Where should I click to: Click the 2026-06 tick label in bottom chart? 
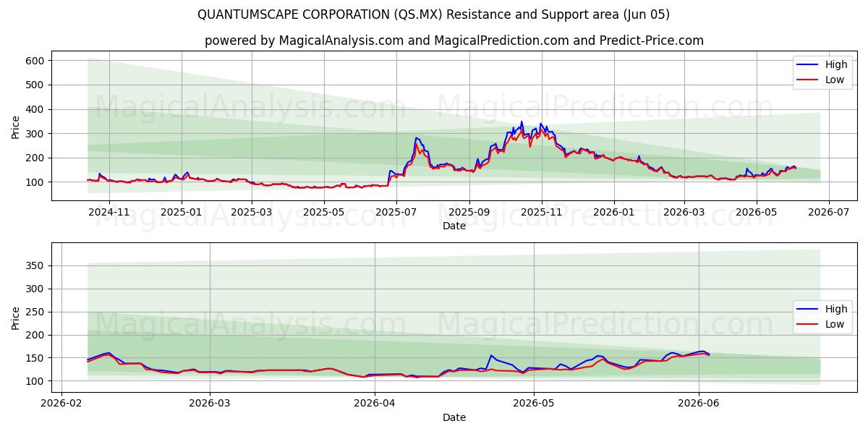(x=699, y=404)
